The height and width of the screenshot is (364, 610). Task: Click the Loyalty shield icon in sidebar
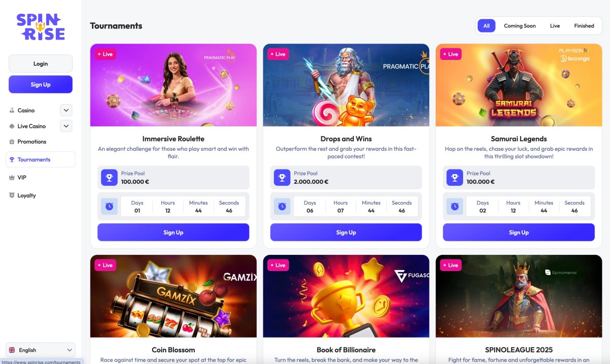[12, 195]
